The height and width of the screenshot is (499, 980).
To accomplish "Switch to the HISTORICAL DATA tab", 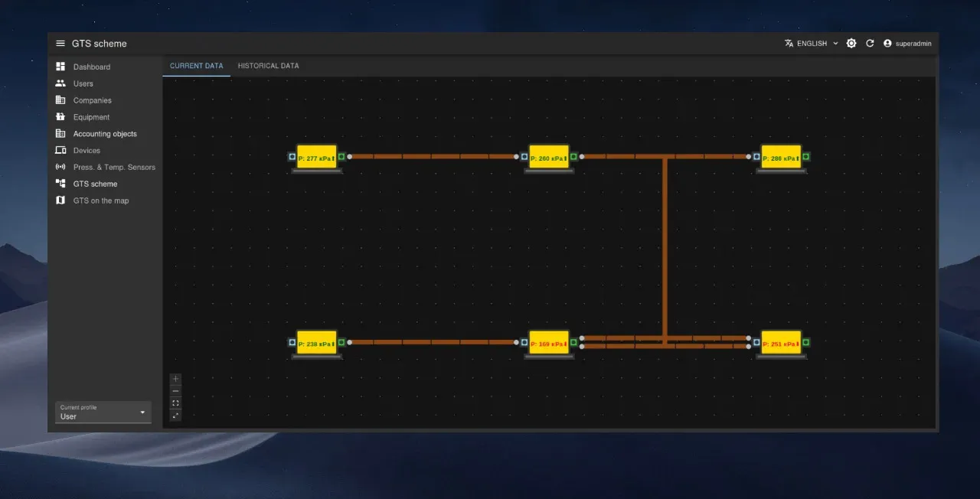I will [268, 66].
